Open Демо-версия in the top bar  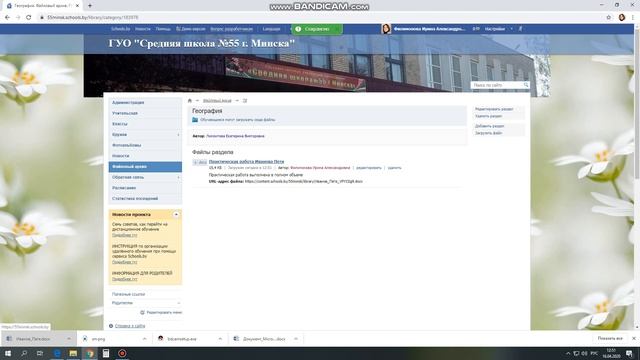point(191,29)
